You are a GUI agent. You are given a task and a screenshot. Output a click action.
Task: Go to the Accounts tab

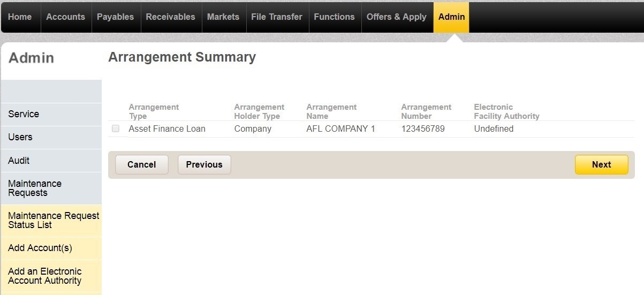66,17
